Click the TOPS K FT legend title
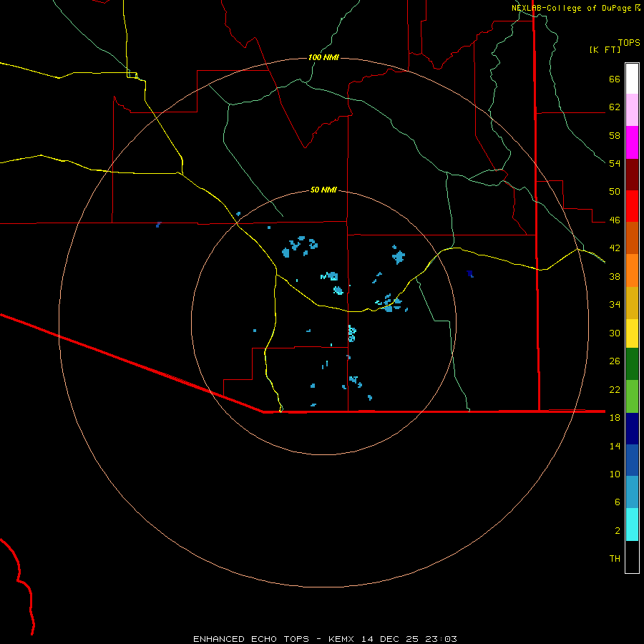 615,46
